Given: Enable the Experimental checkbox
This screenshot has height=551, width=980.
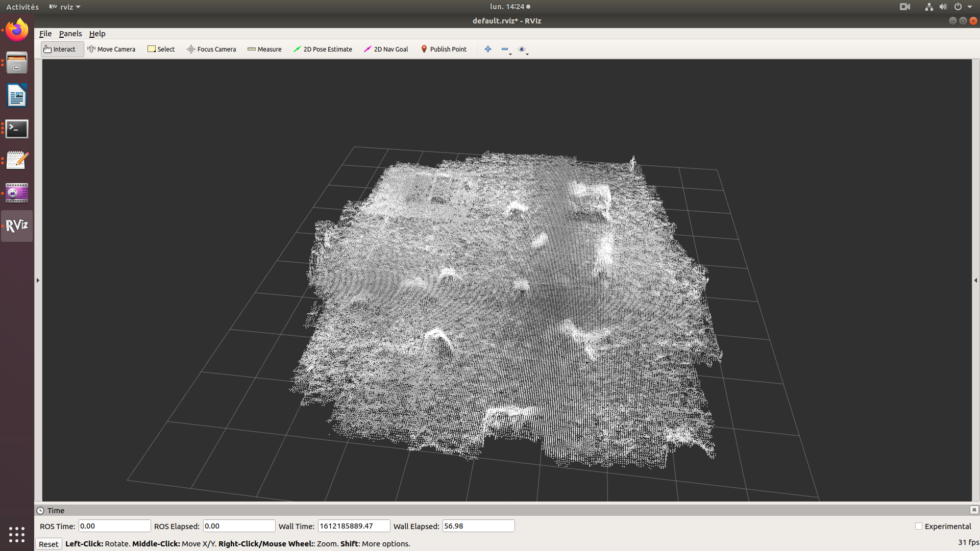Looking at the screenshot, I should pyautogui.click(x=918, y=526).
